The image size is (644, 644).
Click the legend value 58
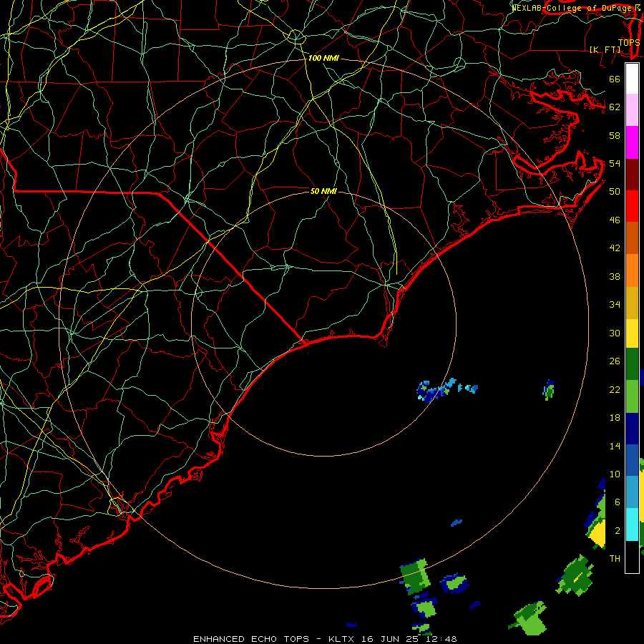[615, 135]
